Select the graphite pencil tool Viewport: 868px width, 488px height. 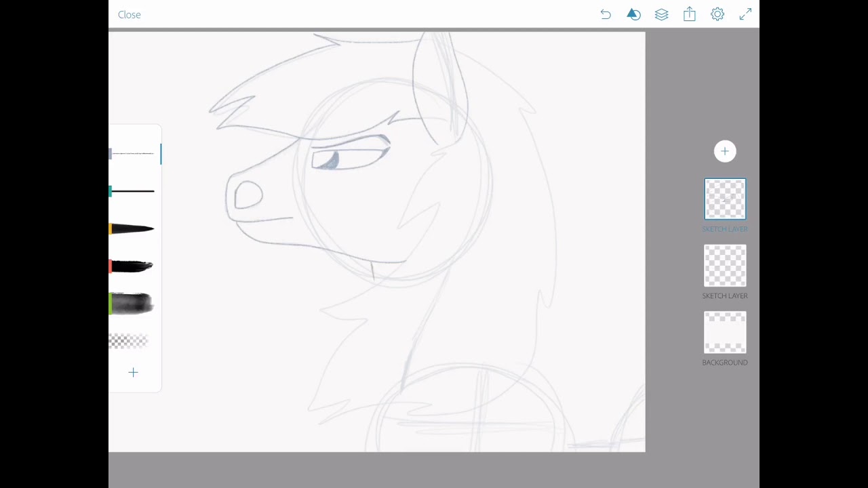(134, 154)
